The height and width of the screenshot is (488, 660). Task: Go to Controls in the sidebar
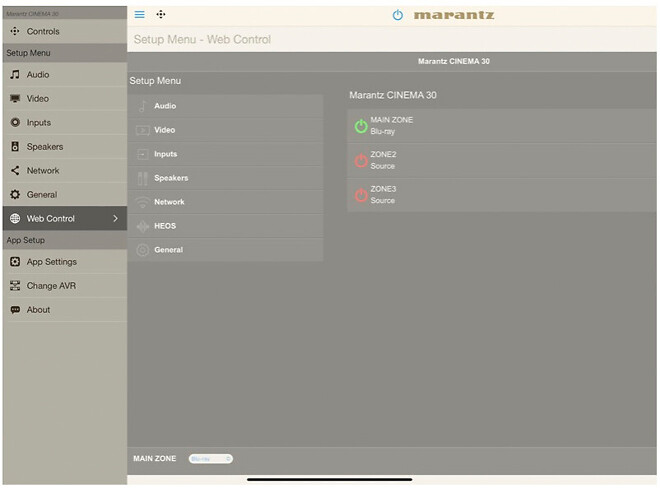tap(64, 32)
